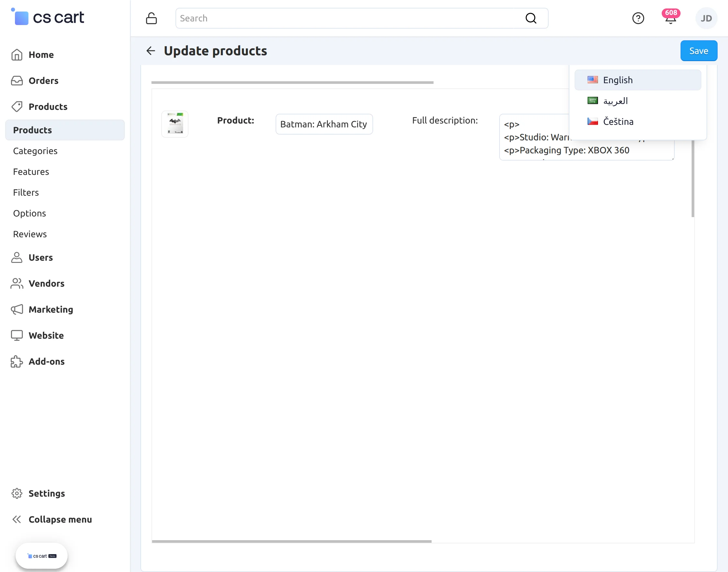Open Settings section label
This screenshot has width=728, height=572.
[x=47, y=493]
